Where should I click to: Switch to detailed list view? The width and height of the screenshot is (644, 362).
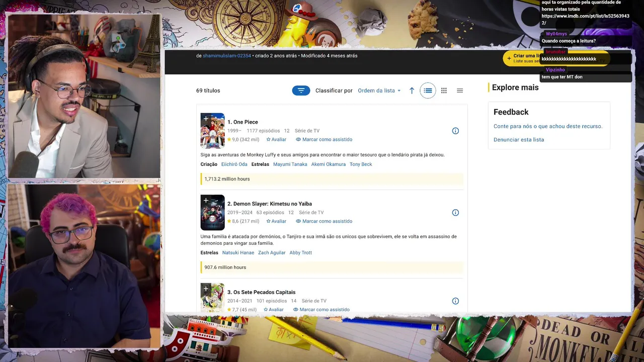(x=428, y=90)
